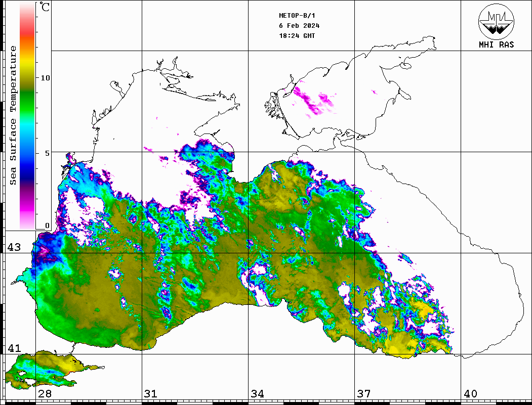The width and height of the screenshot is (532, 405).
Task: Click the MHI RAS logo emblem
Action: pyautogui.click(x=497, y=21)
